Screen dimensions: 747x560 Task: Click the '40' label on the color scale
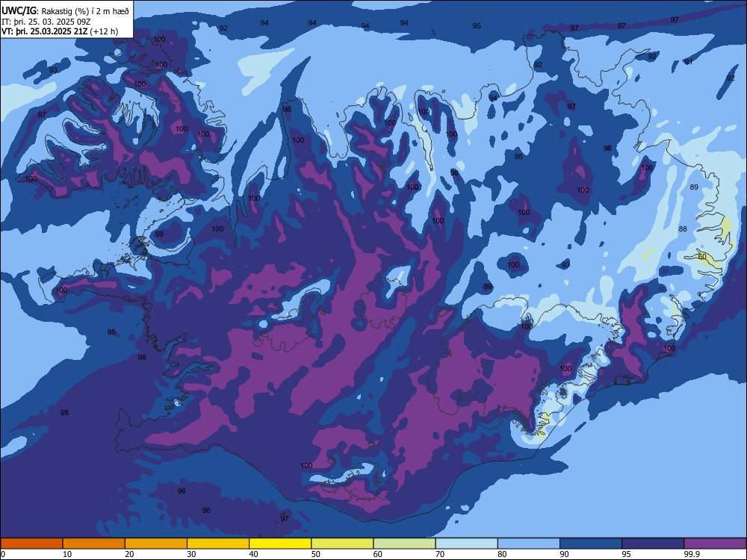[253, 554]
